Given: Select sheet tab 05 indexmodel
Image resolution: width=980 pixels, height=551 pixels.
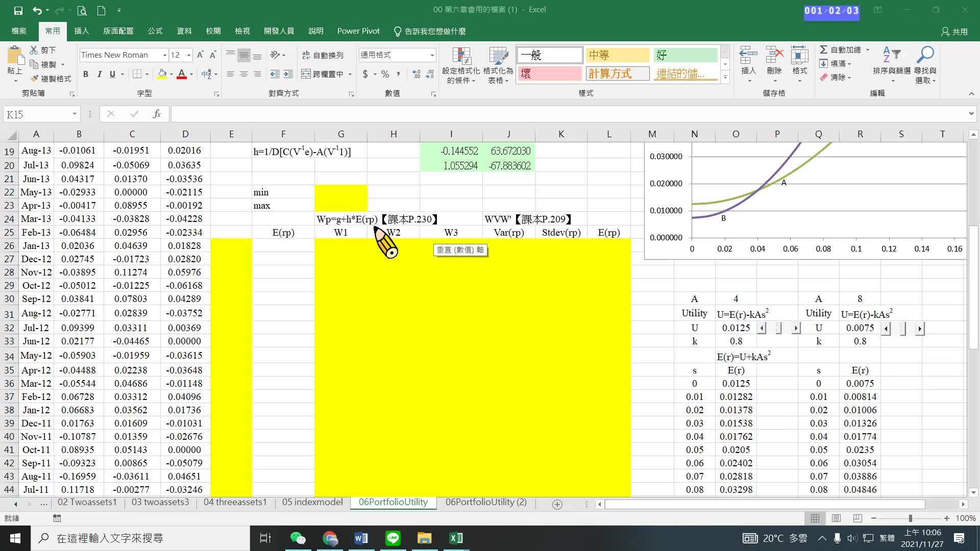Looking at the screenshot, I should [312, 503].
